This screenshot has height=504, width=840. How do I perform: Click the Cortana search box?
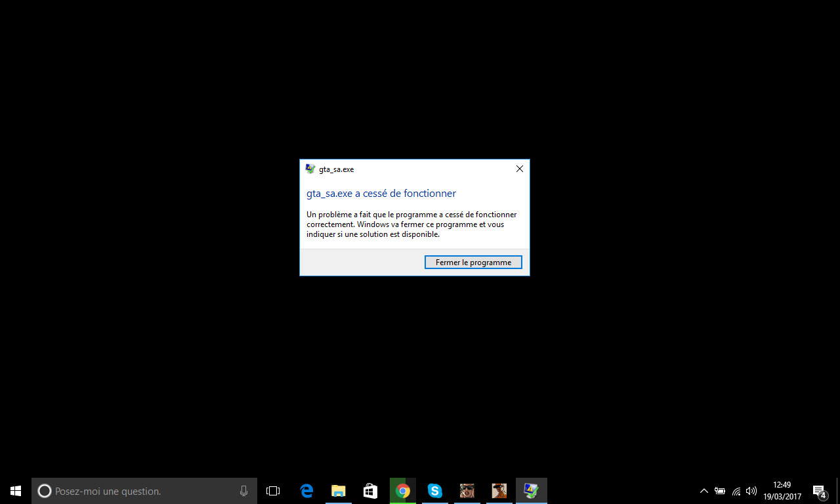tap(144, 491)
